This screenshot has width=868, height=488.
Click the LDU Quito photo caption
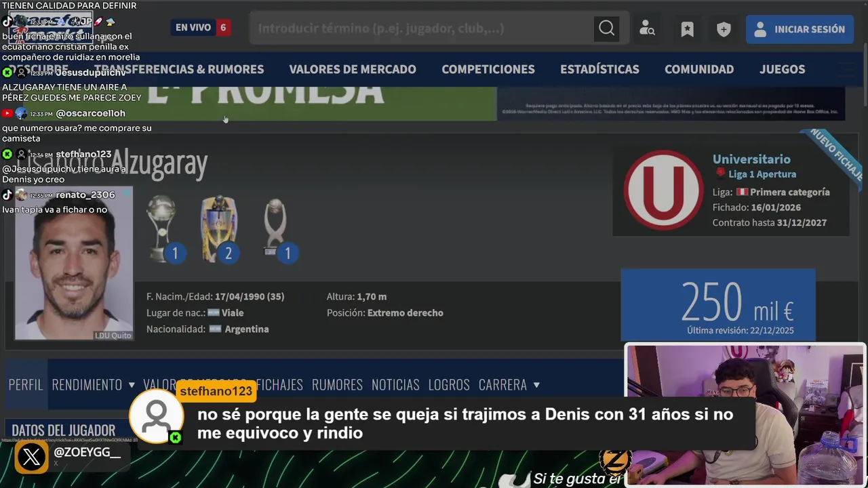coord(113,335)
